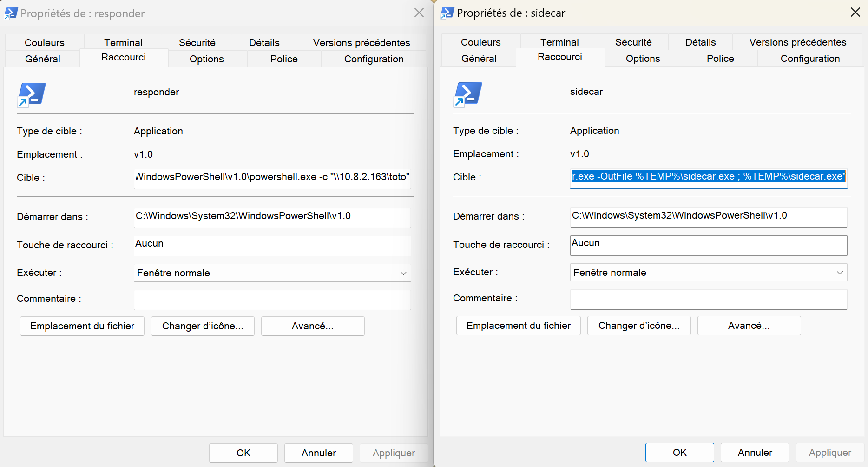The width and height of the screenshot is (868, 467).
Task: Open Versions précédentes tab in sidecar window
Action: (x=798, y=42)
